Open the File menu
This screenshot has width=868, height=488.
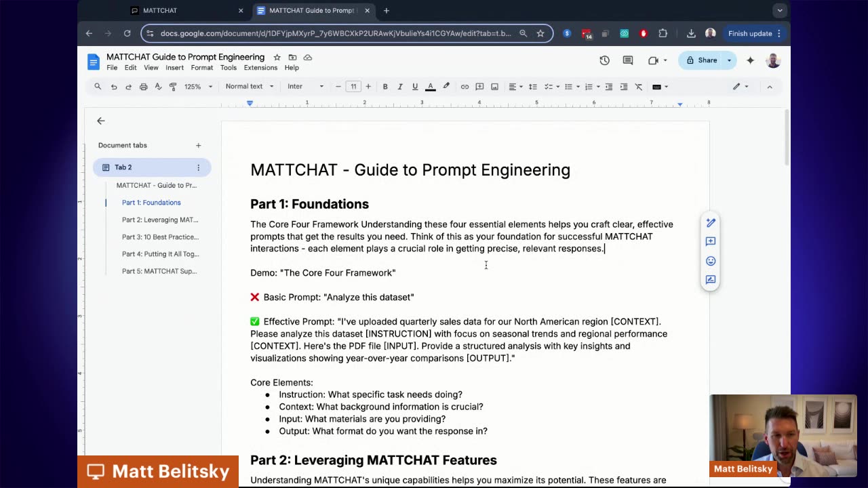[x=112, y=68]
